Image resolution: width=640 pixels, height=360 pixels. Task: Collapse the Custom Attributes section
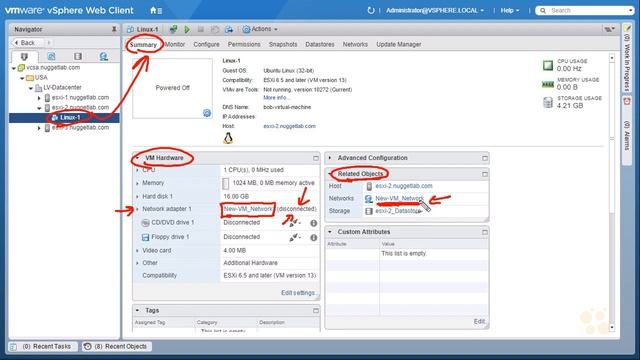tap(330, 232)
